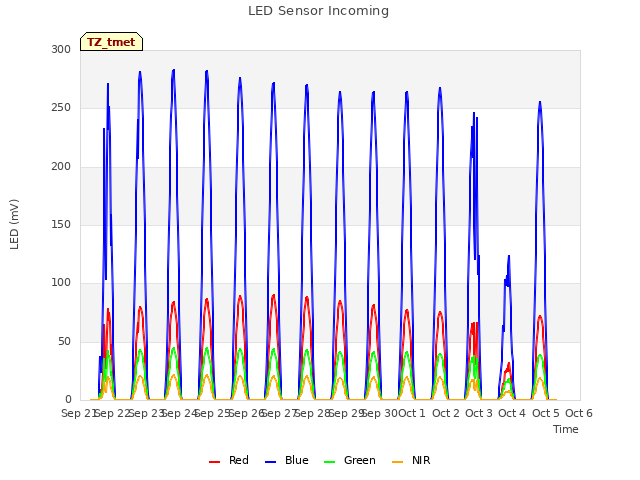Click the Oct 4 x-axis tick label

click(512, 413)
